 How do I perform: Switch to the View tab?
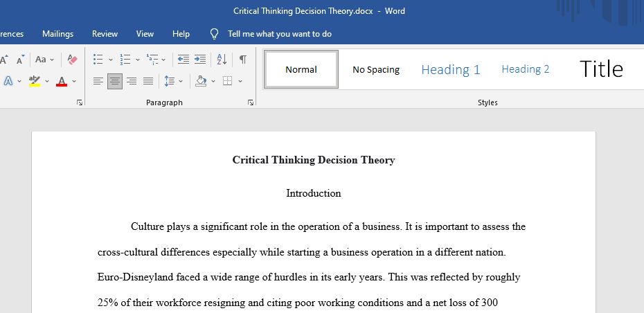(x=145, y=34)
